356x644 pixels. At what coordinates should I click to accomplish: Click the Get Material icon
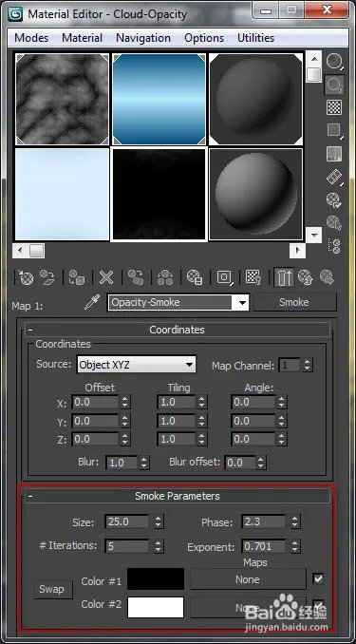pos(26,277)
